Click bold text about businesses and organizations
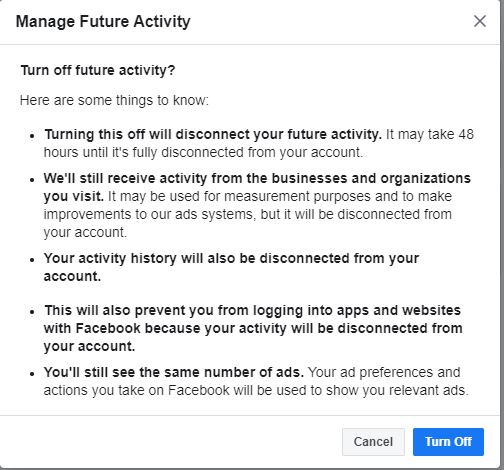 tap(257, 187)
